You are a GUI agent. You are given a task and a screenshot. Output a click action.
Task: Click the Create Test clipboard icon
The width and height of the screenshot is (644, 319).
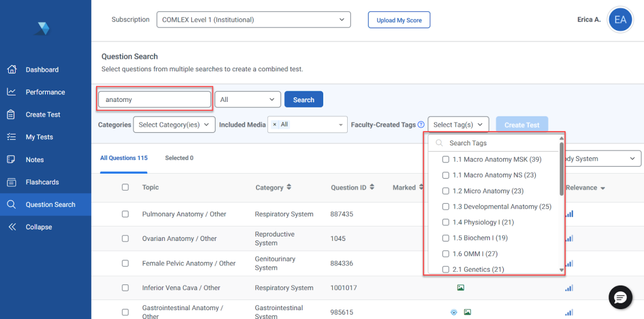(x=11, y=115)
